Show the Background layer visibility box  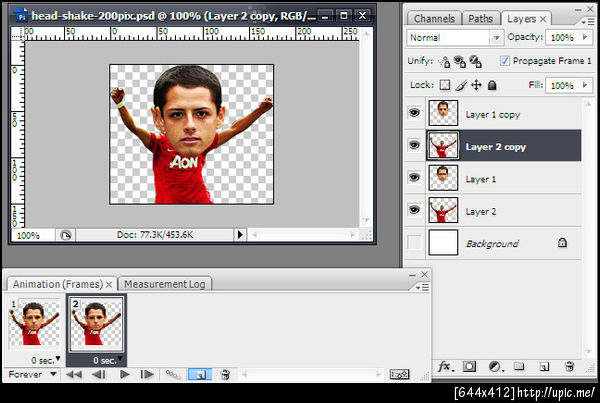[x=414, y=242]
